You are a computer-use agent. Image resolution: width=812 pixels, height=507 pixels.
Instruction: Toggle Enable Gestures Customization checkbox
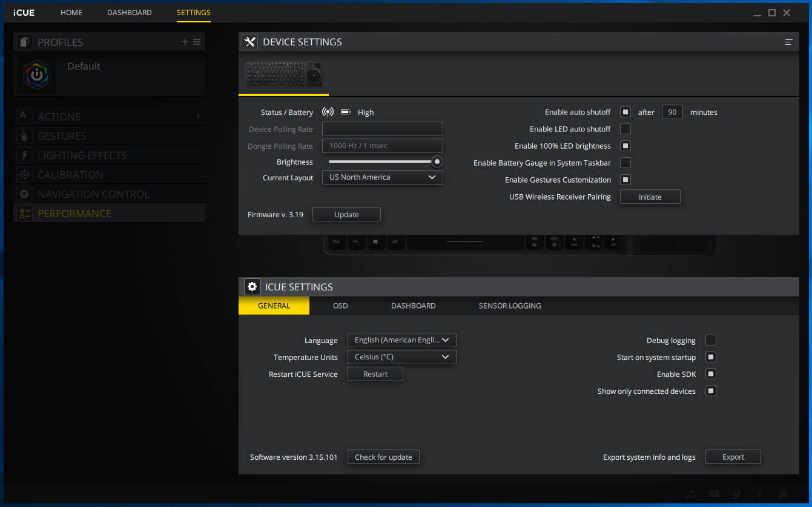tap(626, 180)
